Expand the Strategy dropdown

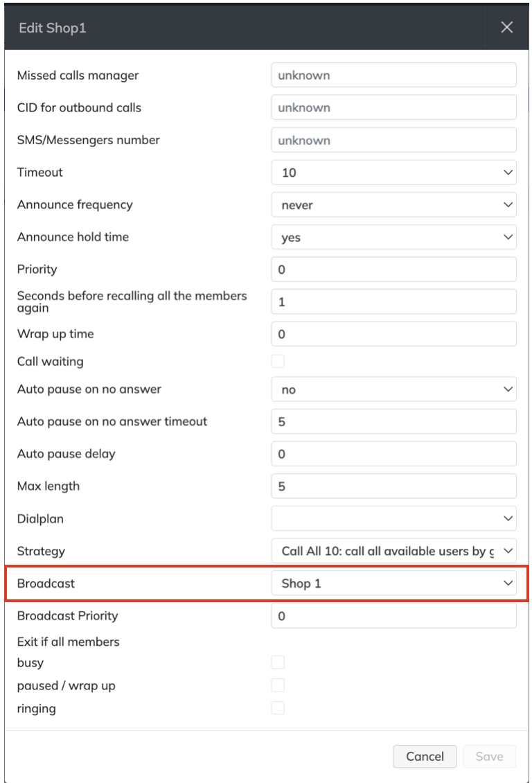393,551
